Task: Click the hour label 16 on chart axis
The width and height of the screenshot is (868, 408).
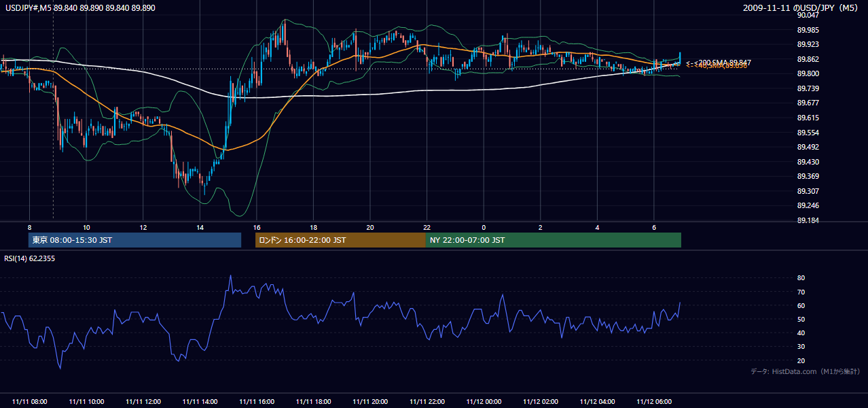Action: 256,227
